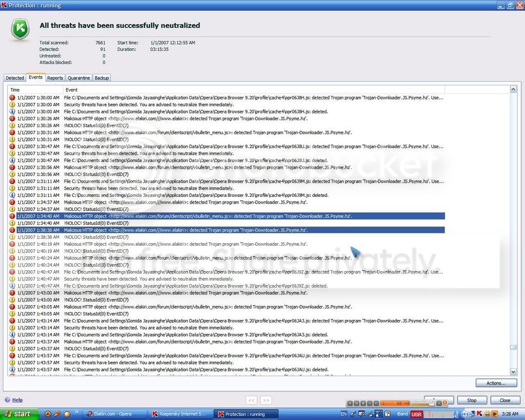Screen dimensions: 525x420
Task: Click red alert icon on 1:43:00 AM Malicious HTTP row
Action: point(12,293)
